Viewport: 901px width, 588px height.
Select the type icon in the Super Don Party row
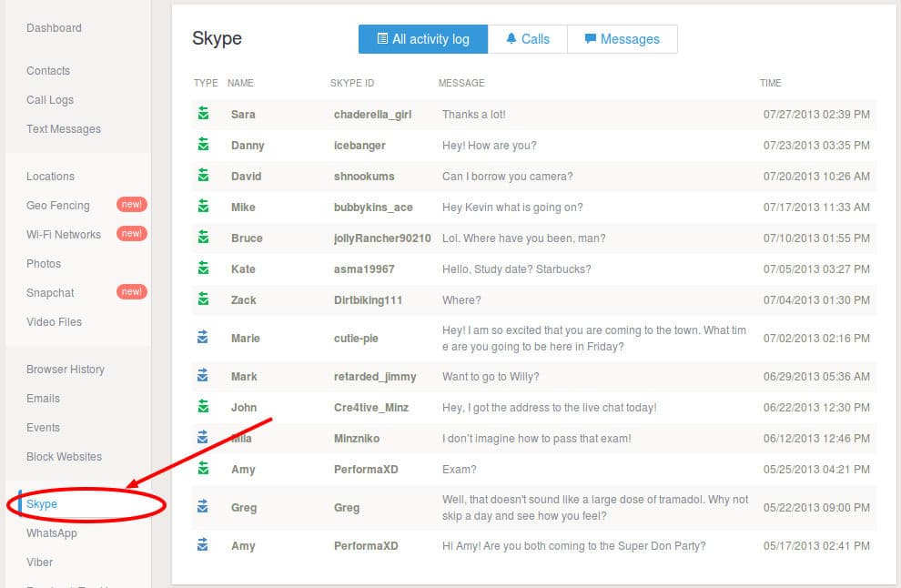pos(203,545)
